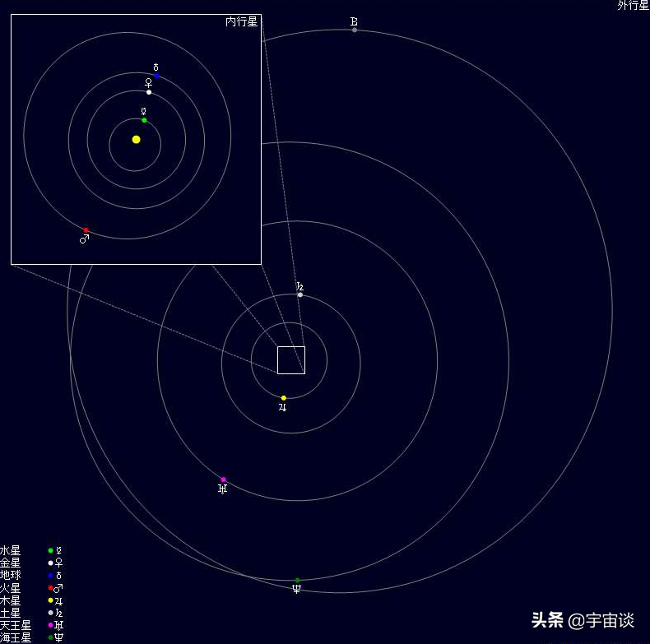Select the green Mercury dot in the inset

click(x=144, y=120)
